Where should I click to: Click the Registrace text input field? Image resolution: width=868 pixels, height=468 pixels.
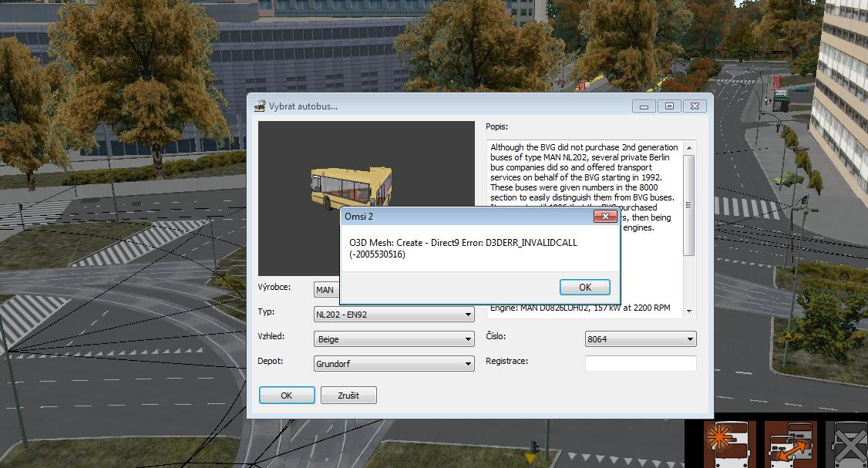coord(641,363)
